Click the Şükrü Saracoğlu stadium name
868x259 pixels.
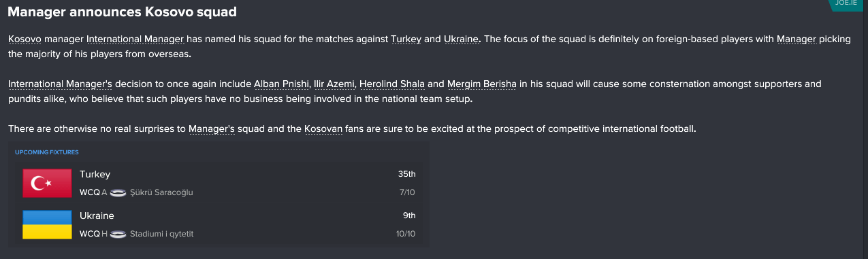pos(161,192)
